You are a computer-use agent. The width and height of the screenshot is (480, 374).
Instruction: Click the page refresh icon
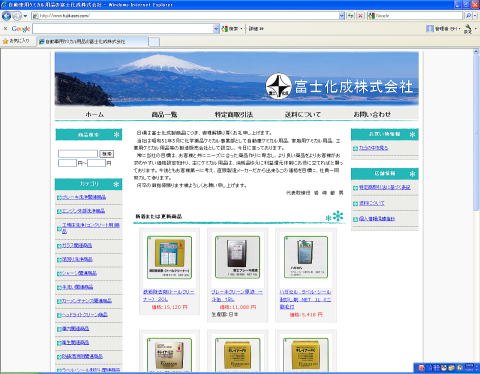click(350, 16)
